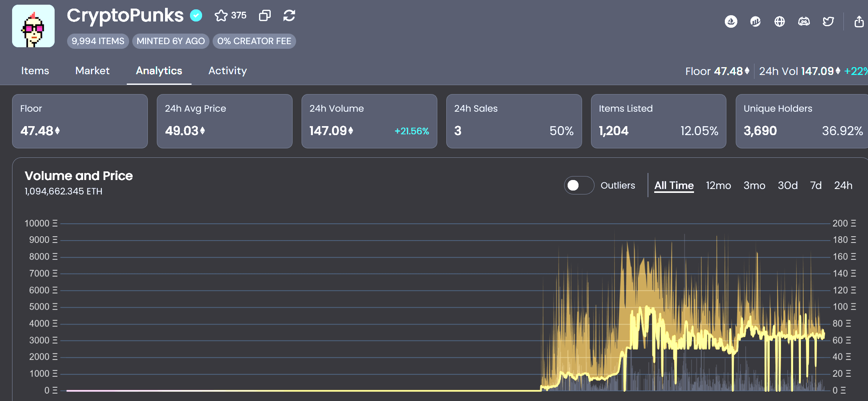Select the Analytics tab
Screen dimensions: 868x401
point(159,71)
